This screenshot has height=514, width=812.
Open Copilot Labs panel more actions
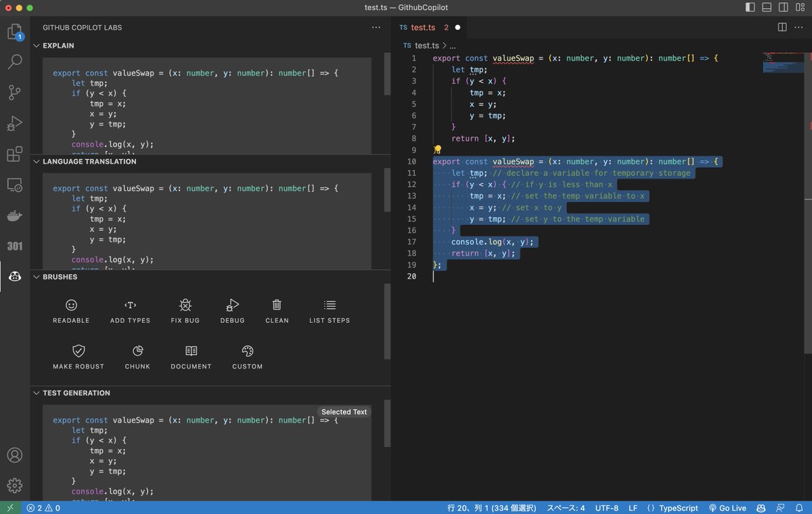click(376, 27)
